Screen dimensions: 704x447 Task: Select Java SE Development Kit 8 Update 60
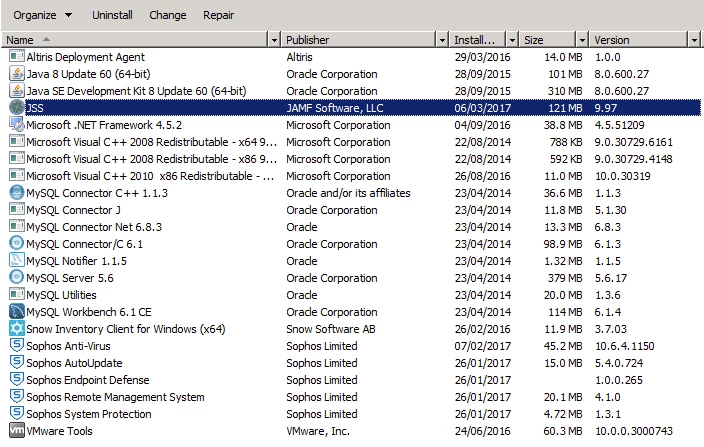tap(136, 91)
